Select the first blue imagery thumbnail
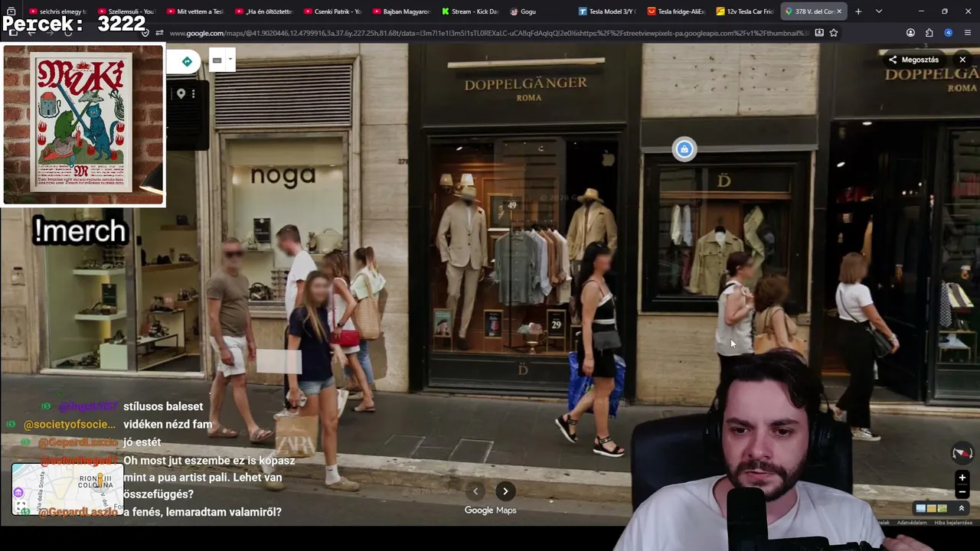This screenshot has width=980, height=551. (921, 508)
